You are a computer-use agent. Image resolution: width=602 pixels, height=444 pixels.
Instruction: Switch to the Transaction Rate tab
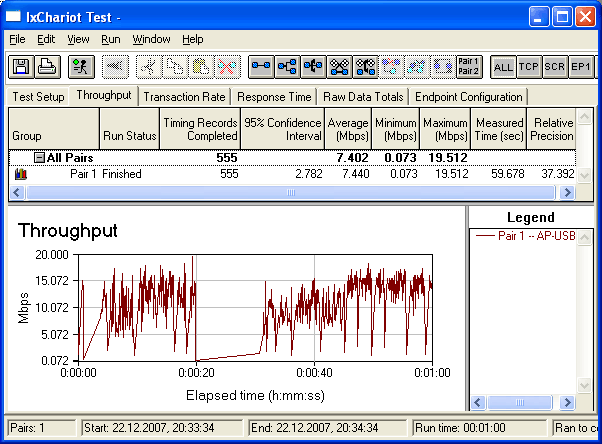click(x=184, y=97)
